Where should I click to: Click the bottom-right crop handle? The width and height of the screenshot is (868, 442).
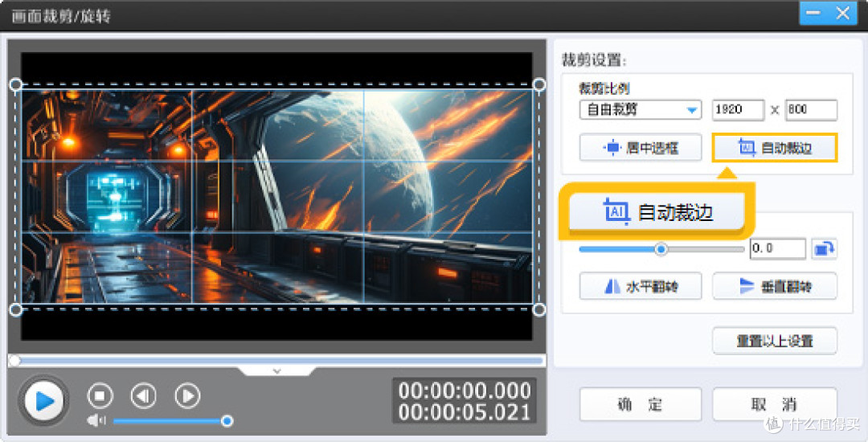coord(538,309)
